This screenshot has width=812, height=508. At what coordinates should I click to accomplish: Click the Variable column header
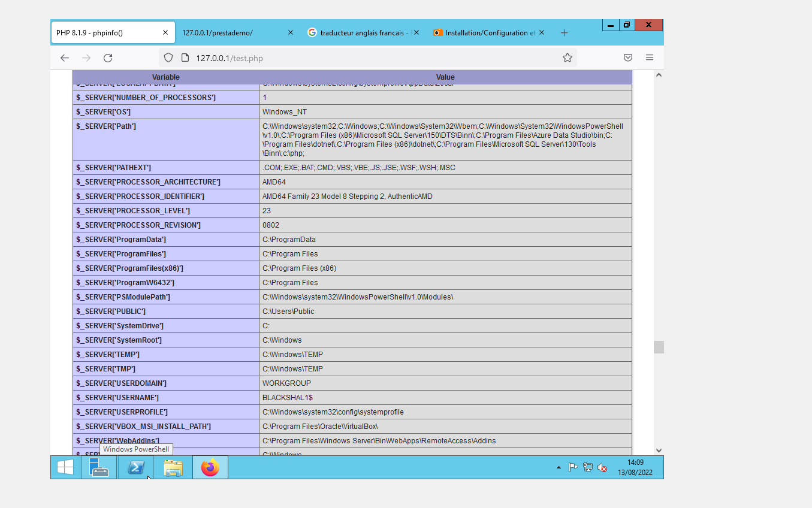[166, 77]
